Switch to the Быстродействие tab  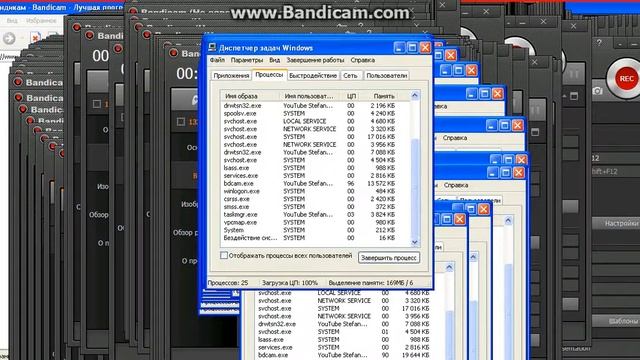[x=313, y=76]
